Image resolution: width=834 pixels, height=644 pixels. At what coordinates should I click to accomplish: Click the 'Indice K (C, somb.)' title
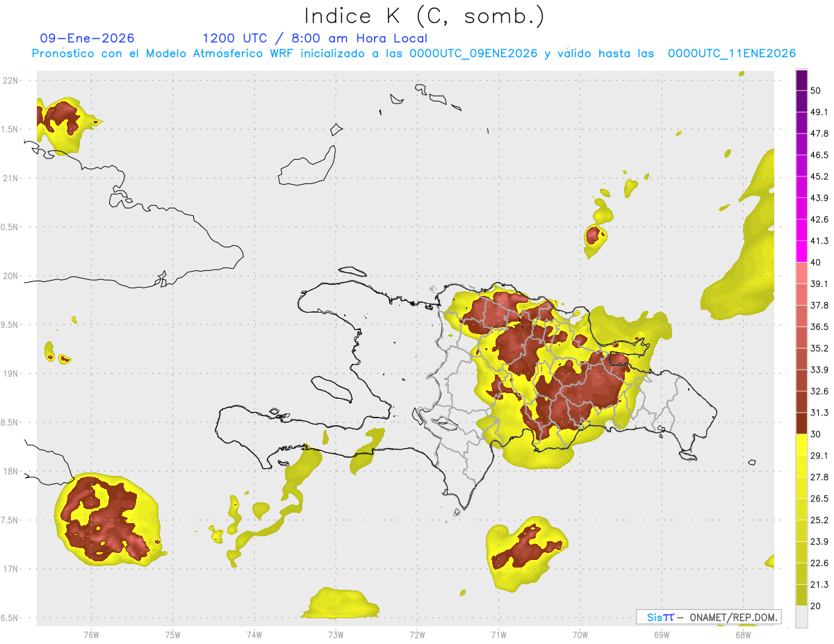(x=424, y=17)
